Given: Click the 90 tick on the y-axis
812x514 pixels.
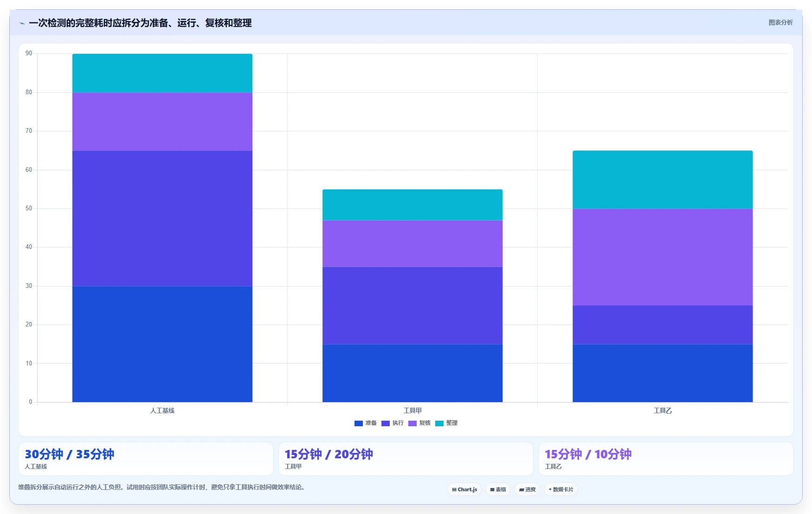Looking at the screenshot, I should [x=29, y=53].
